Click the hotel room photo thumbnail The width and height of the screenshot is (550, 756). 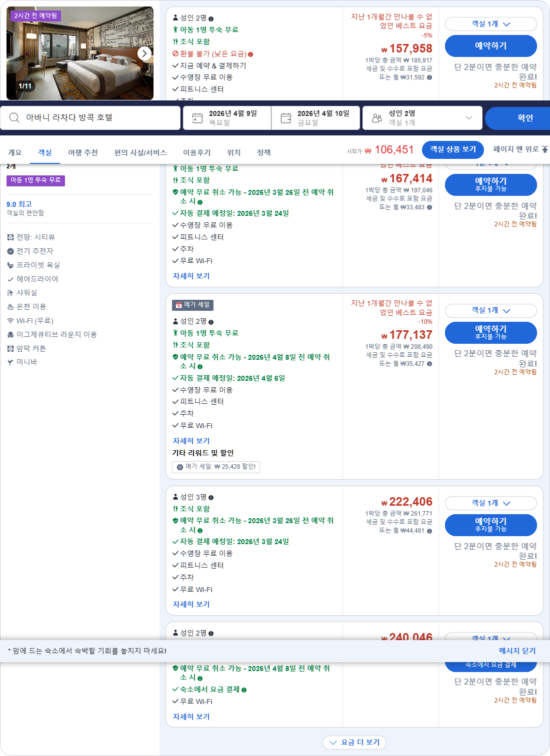point(80,53)
